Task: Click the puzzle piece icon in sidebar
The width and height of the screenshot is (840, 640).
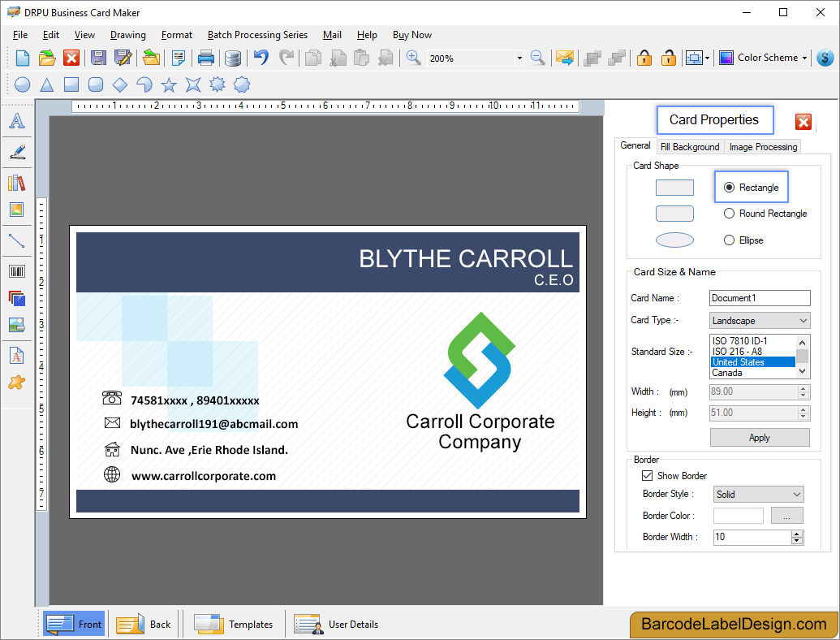Action: coord(17,383)
